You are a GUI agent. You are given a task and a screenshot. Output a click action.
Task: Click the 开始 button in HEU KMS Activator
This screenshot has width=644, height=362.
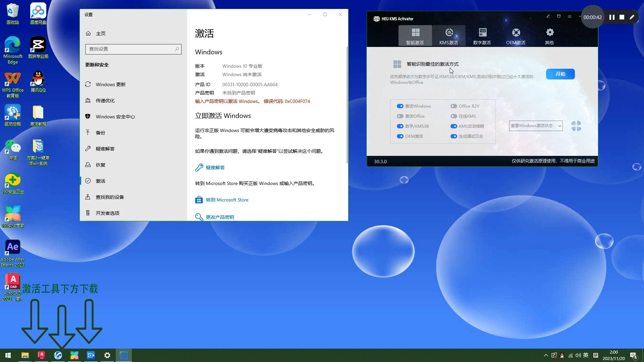pos(560,74)
